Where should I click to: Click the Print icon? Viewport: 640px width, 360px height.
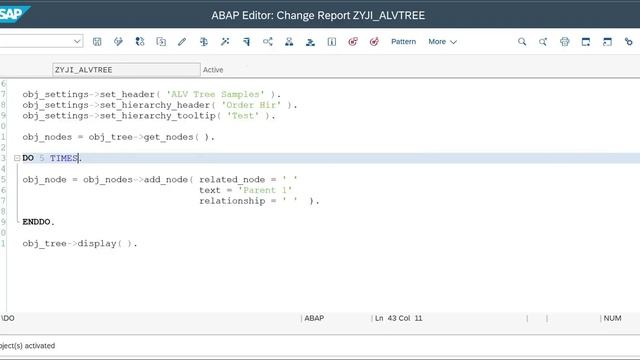coord(564,42)
